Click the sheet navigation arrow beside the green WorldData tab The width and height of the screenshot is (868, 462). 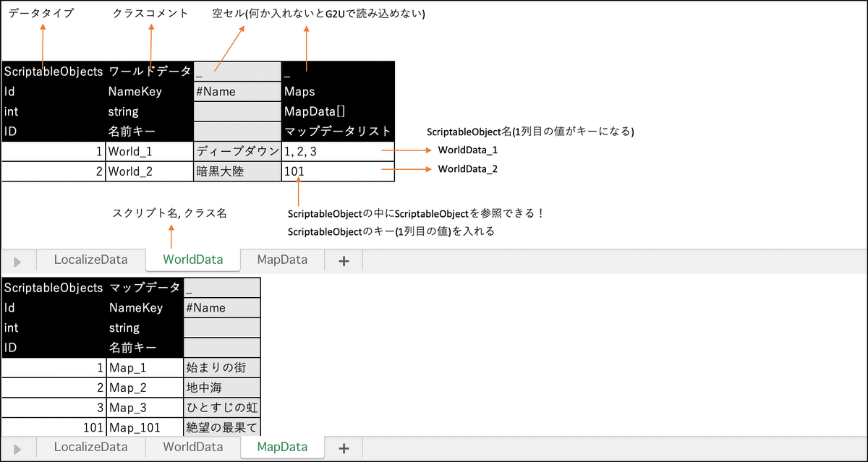pyautogui.click(x=18, y=261)
